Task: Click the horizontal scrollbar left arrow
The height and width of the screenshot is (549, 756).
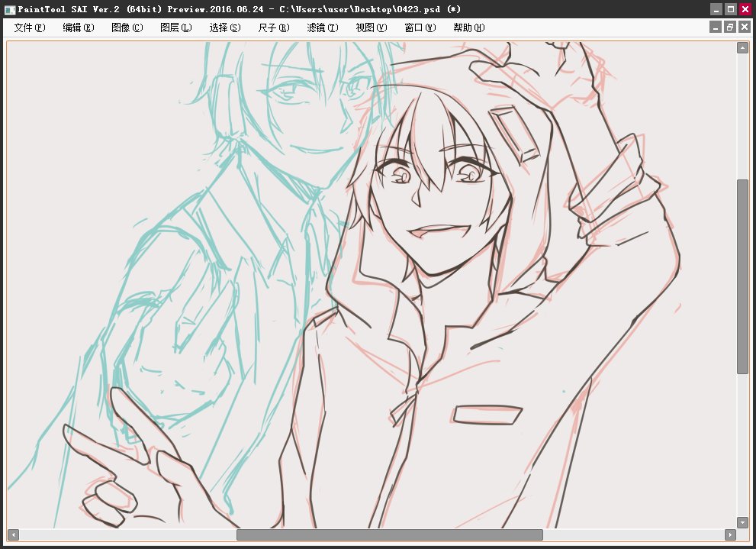Action: pos(14,534)
